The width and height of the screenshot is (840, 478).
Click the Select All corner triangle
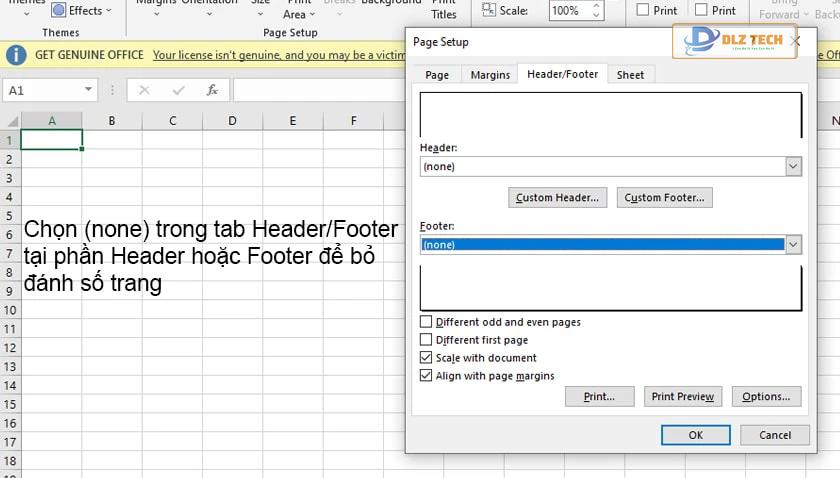pos(13,121)
